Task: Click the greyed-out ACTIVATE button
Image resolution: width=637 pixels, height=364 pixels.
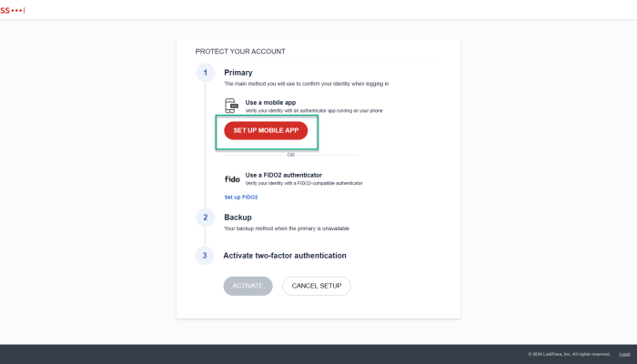Action: (x=248, y=286)
